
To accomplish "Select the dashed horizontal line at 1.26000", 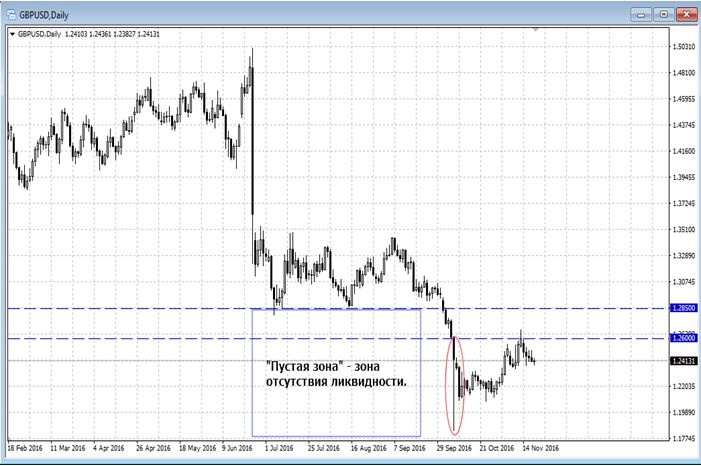I will [x=150, y=339].
